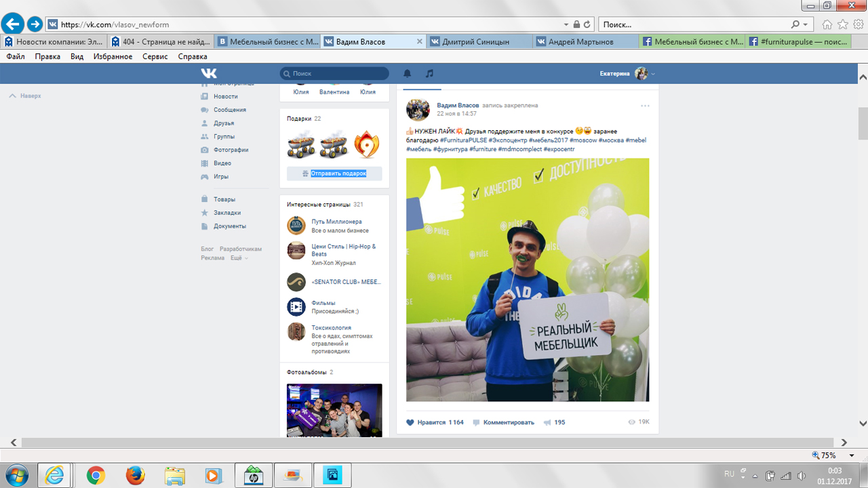Screen dimensions: 868x488
Task: Expand the browser search box dropdown arrow
Action: tap(805, 24)
